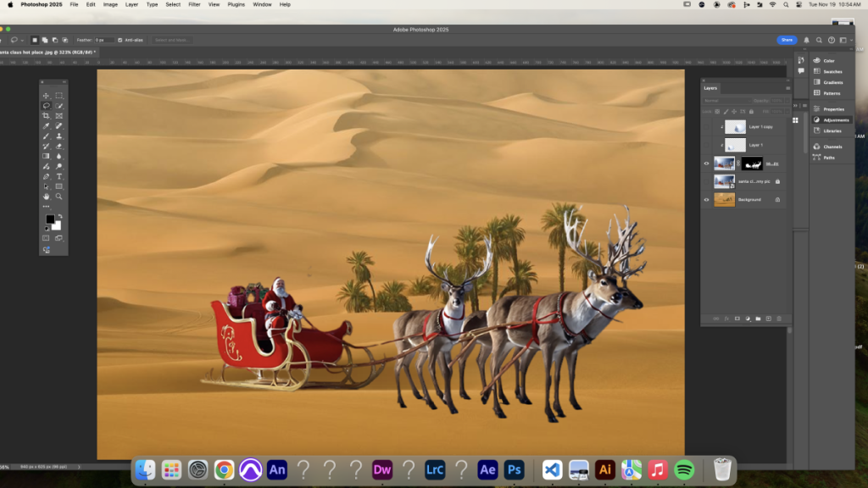Open the File menu

74,4
